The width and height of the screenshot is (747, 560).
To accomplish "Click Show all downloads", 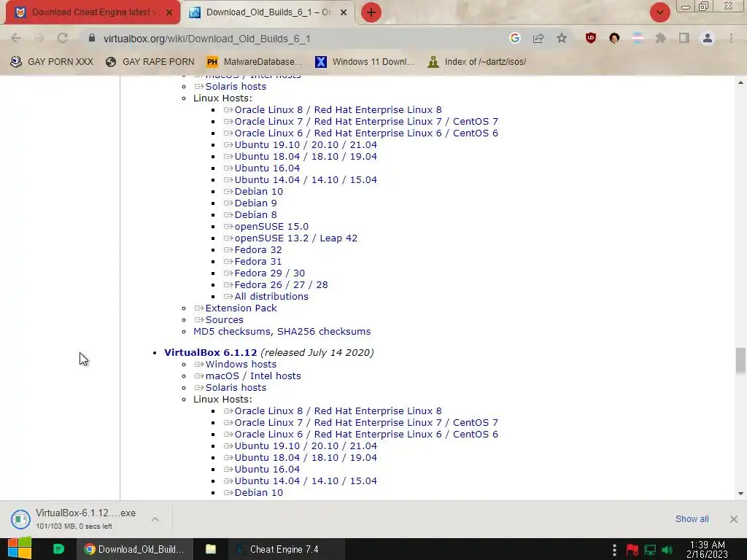I will click(x=692, y=519).
